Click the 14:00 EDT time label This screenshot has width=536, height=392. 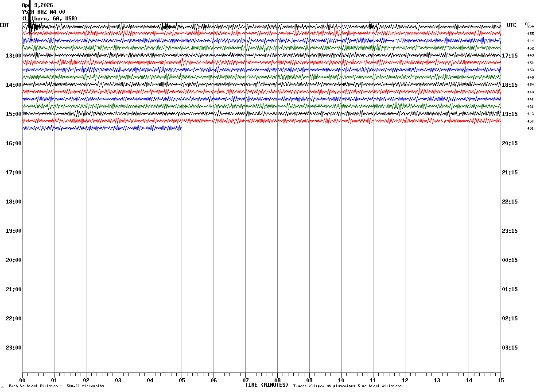(14, 85)
